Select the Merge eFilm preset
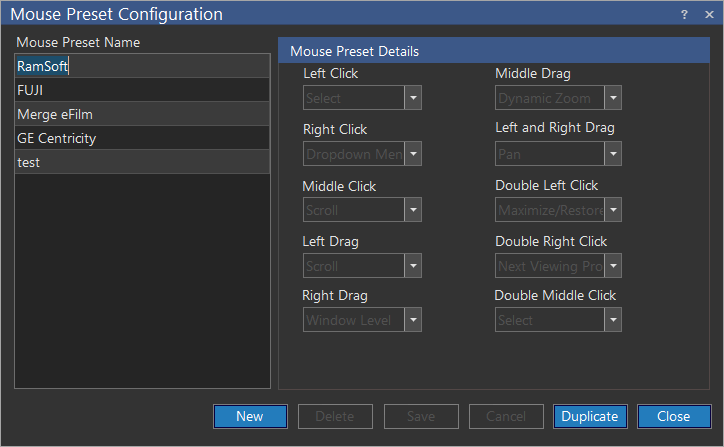The height and width of the screenshot is (447, 724). (142, 114)
